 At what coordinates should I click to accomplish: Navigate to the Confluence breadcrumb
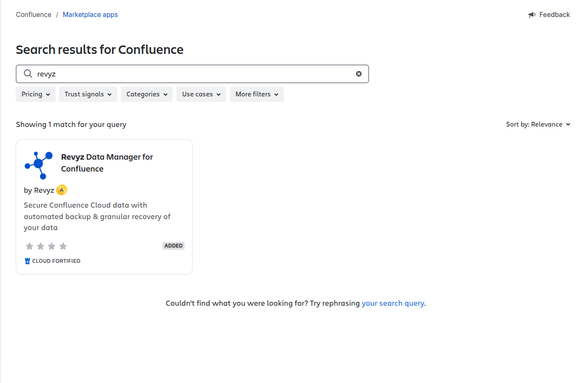coord(34,15)
